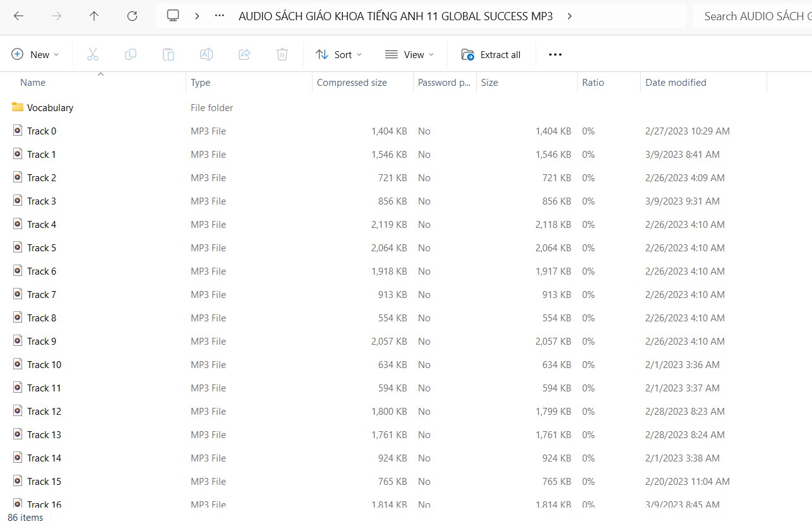Open the View dropdown
812x524 pixels.
(x=409, y=54)
